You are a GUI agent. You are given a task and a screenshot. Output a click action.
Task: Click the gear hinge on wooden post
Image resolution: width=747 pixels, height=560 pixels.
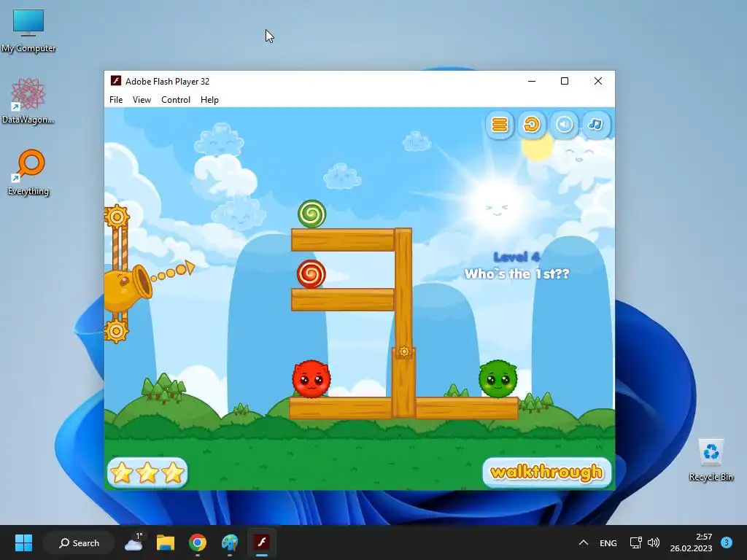tap(404, 351)
